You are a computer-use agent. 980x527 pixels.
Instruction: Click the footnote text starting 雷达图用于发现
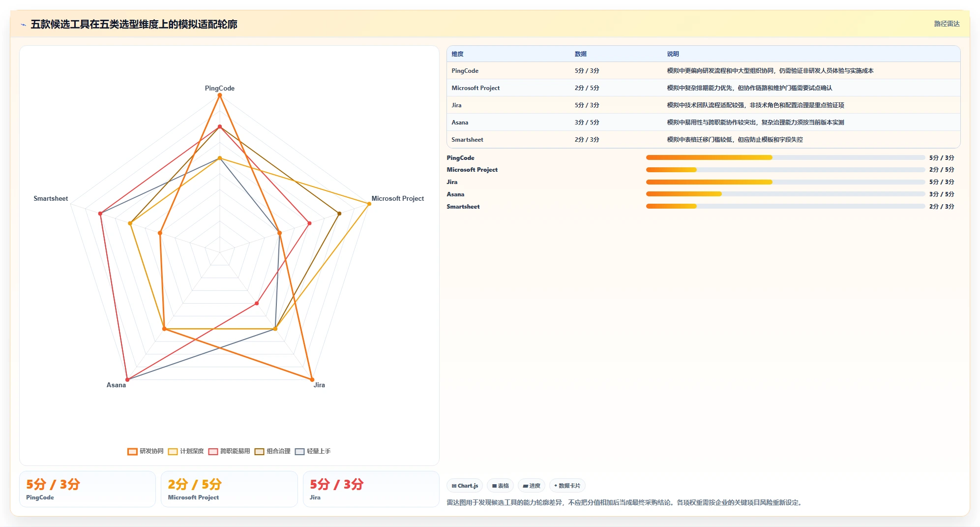click(x=625, y=503)
